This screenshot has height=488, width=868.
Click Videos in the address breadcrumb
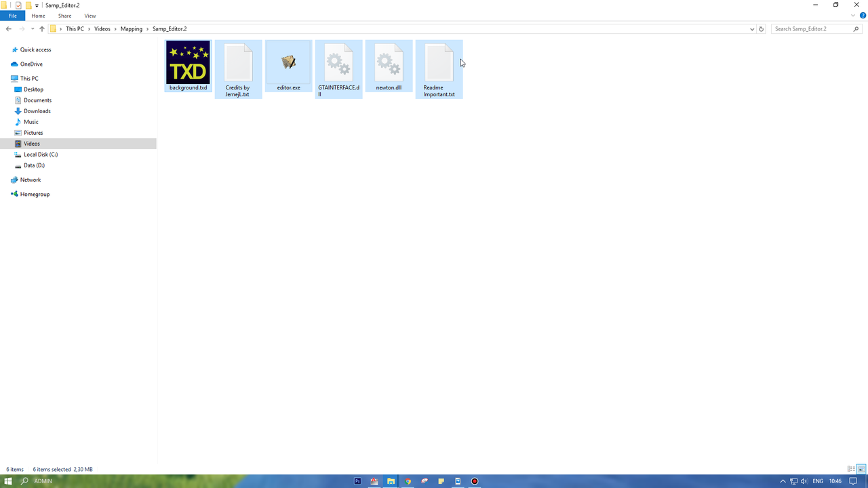[x=102, y=29]
